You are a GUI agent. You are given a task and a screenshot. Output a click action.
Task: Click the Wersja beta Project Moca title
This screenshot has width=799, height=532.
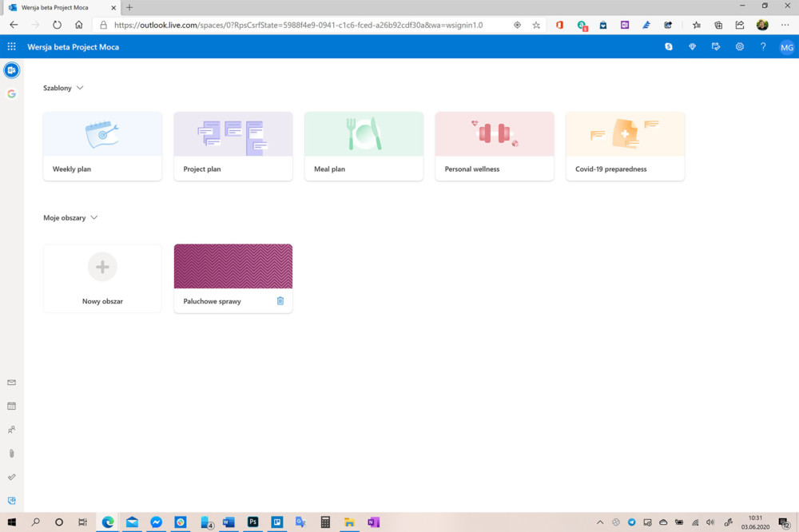pyautogui.click(x=74, y=47)
